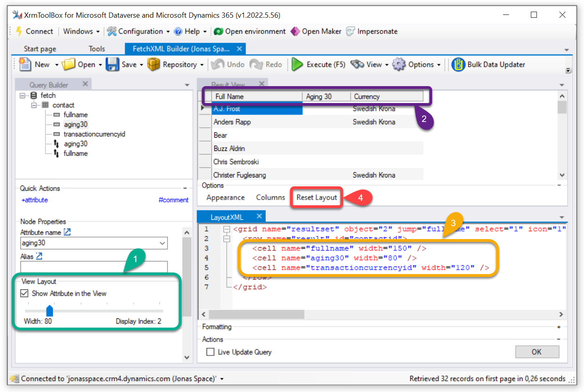Select the transactioncurrencyid attribute node
Image resolution: width=584 pixels, height=392 pixels.
[x=94, y=134]
